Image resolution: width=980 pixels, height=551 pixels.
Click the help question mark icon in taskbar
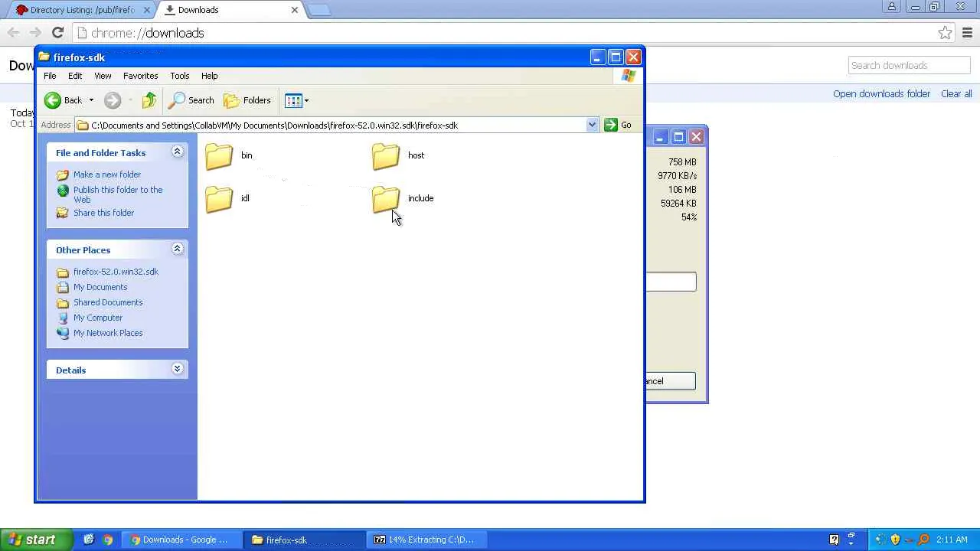(834, 540)
